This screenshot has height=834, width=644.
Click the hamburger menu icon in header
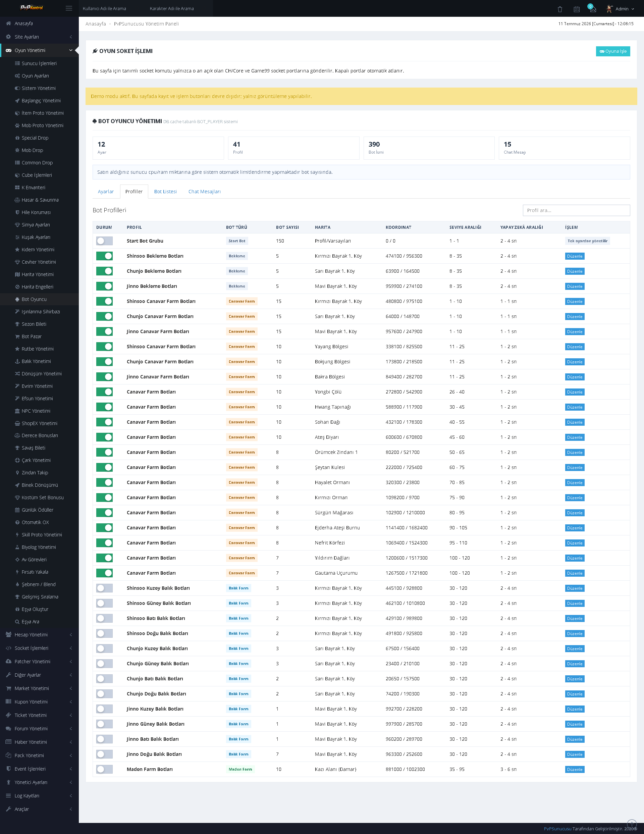[69, 8]
